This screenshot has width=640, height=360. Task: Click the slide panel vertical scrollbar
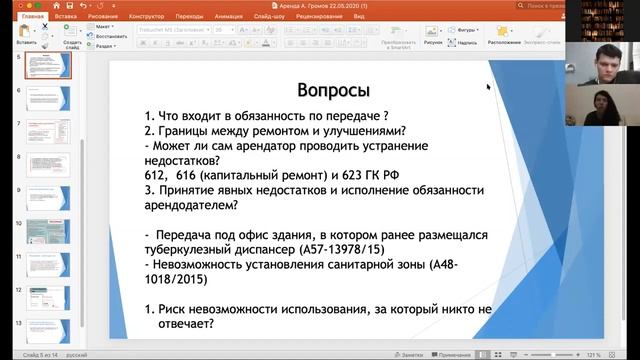click(x=82, y=233)
